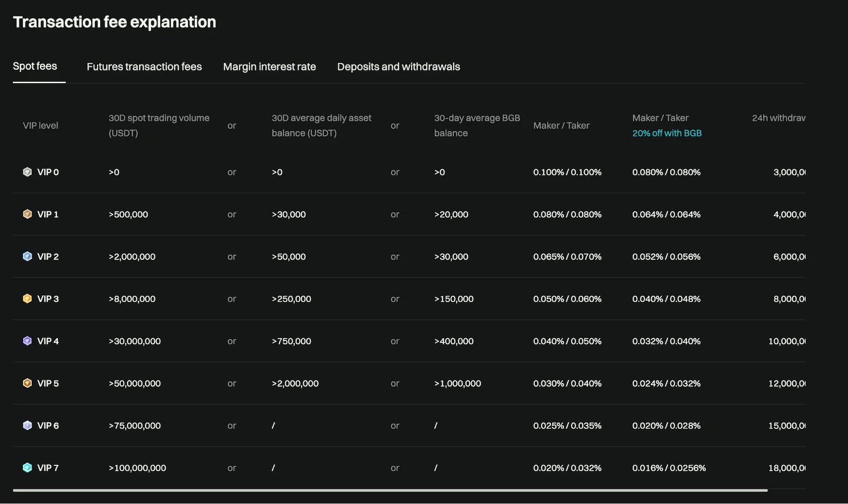Screen dimensions: 848x504
Task: Switch to the Spot fees tab
Action: 35,66
